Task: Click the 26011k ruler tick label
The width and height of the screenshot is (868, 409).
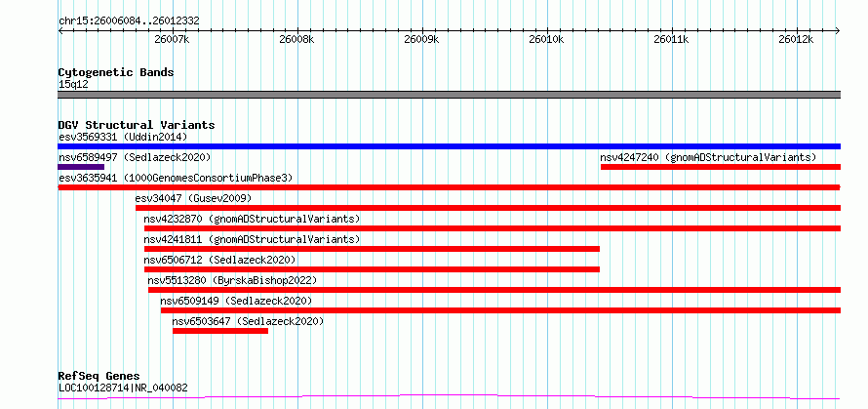Action: [x=672, y=40]
